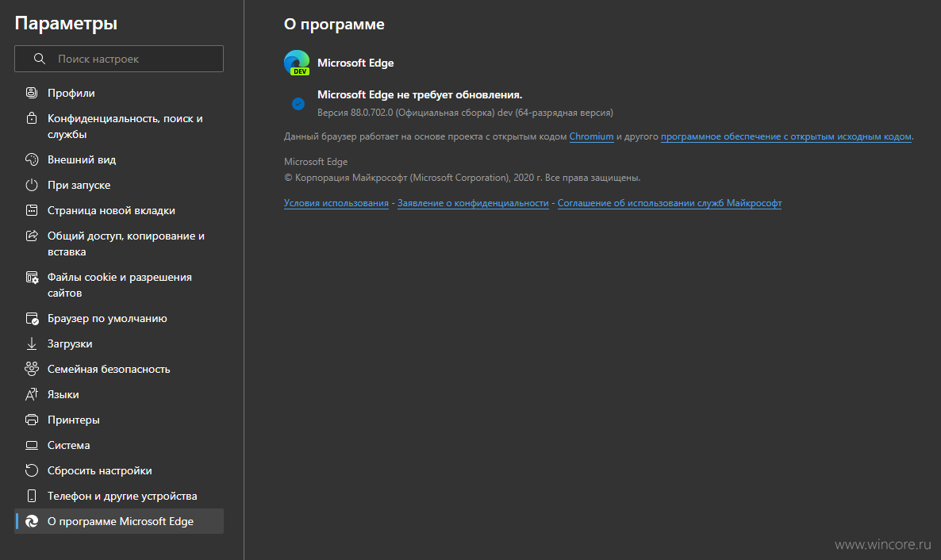Click the power icon for При запуске
Image resolution: width=941 pixels, height=560 pixels.
click(x=32, y=185)
